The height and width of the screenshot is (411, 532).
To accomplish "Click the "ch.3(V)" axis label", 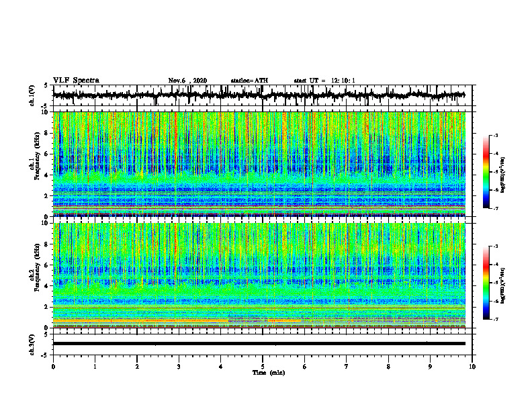I will tap(32, 345).
